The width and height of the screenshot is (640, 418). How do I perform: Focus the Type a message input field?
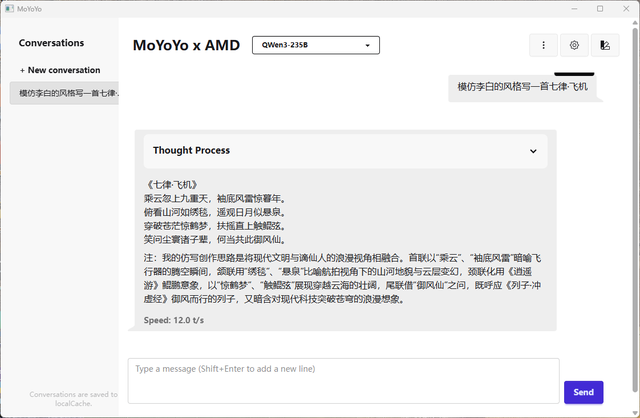click(343, 381)
